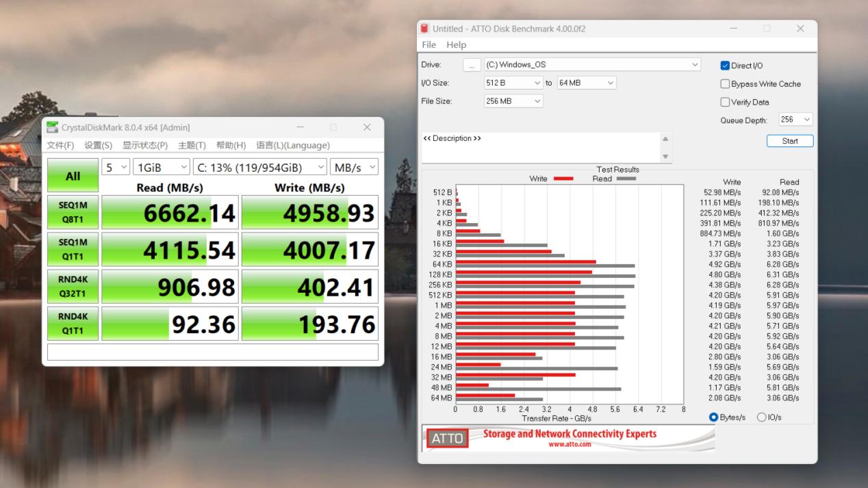Select the IO/s radio button
868x488 pixels.
coord(762,418)
